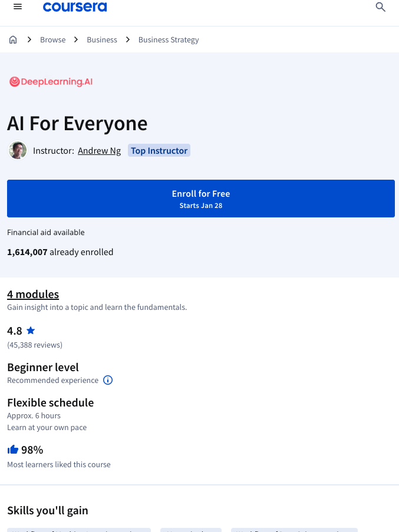Click the home icon in the breadcrumb
This screenshot has width=399, height=532.
[13, 39]
